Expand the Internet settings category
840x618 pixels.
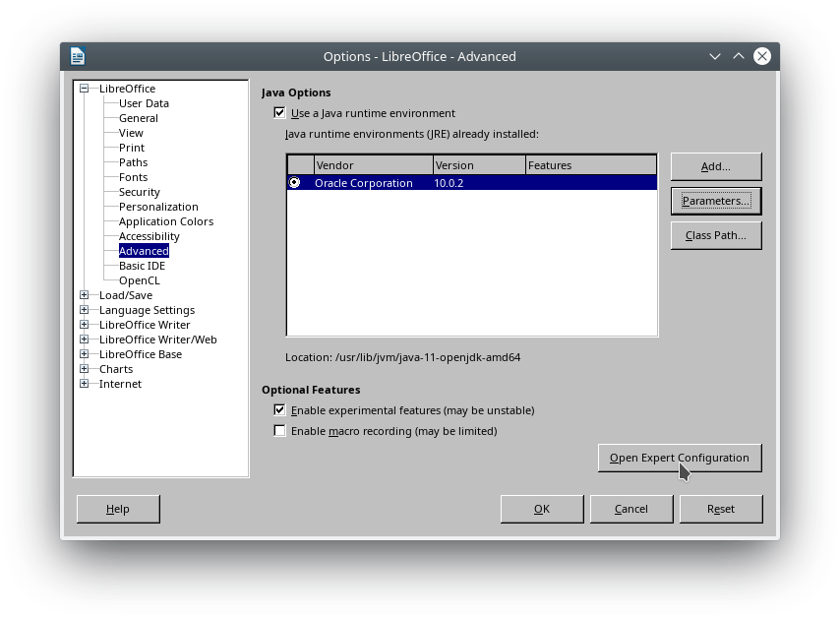85,384
